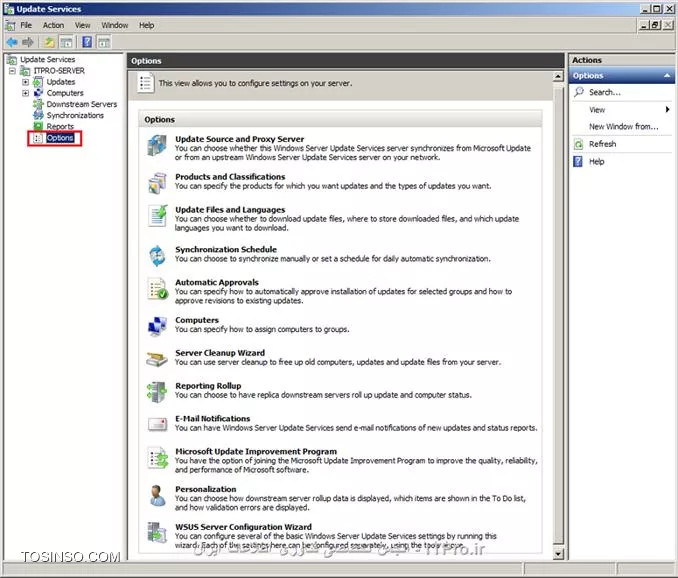The image size is (678, 578).
Task: Click the Synchronizations tree icon
Action: [38, 115]
